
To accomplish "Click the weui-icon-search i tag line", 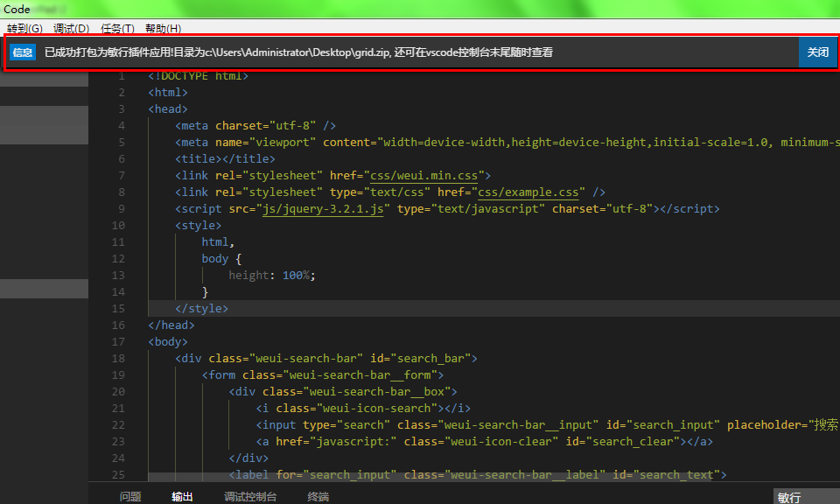I will click(x=363, y=408).
